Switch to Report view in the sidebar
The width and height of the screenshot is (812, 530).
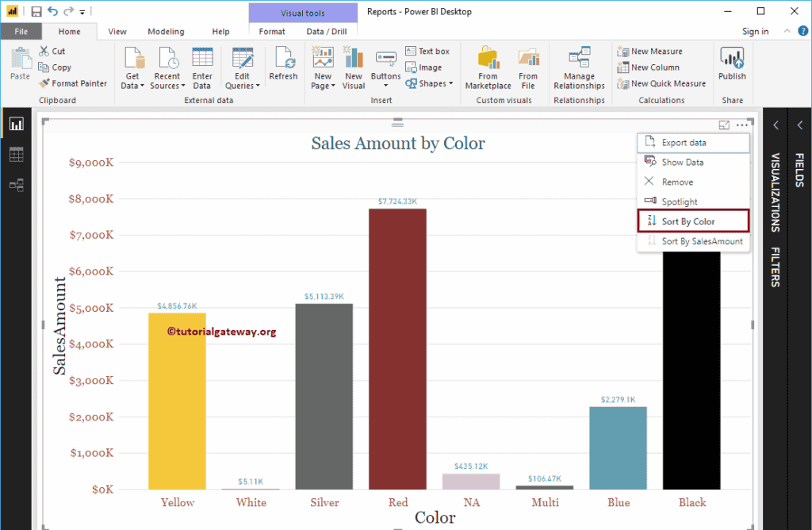pyautogui.click(x=17, y=124)
